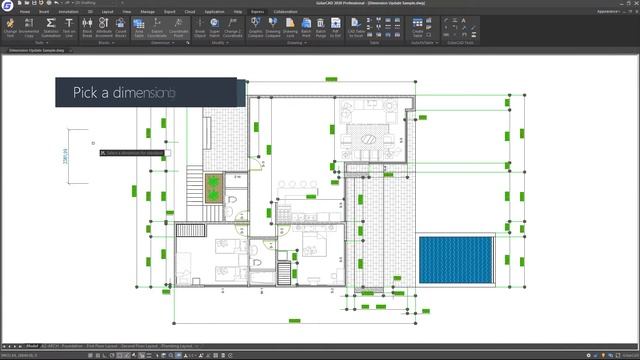Click the Change Text tool
640x360 pixels.
point(10,28)
